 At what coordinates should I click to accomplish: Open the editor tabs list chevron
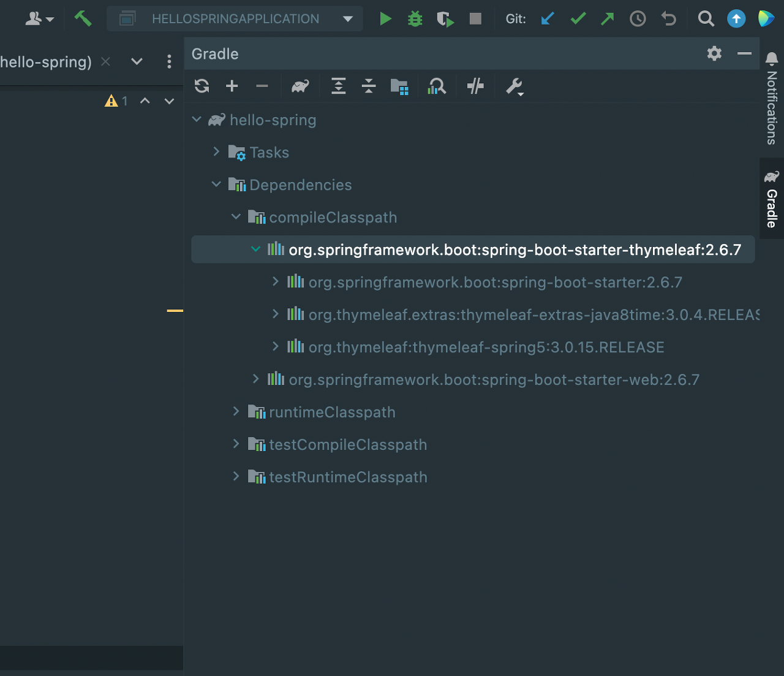[137, 61]
